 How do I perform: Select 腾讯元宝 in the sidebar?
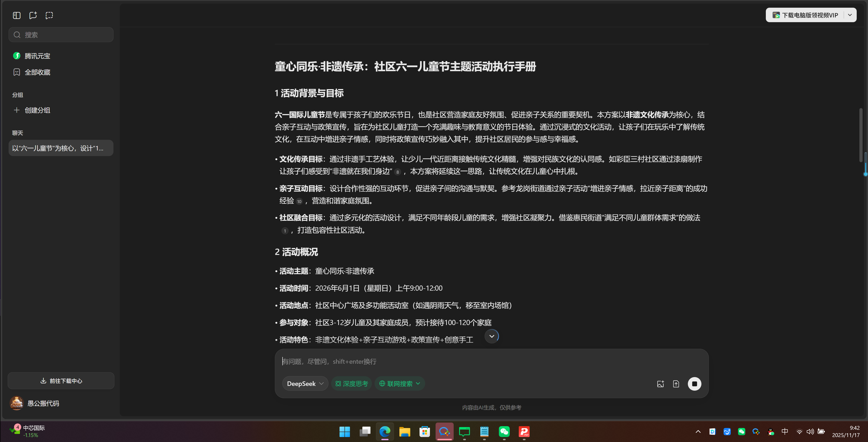[37, 56]
